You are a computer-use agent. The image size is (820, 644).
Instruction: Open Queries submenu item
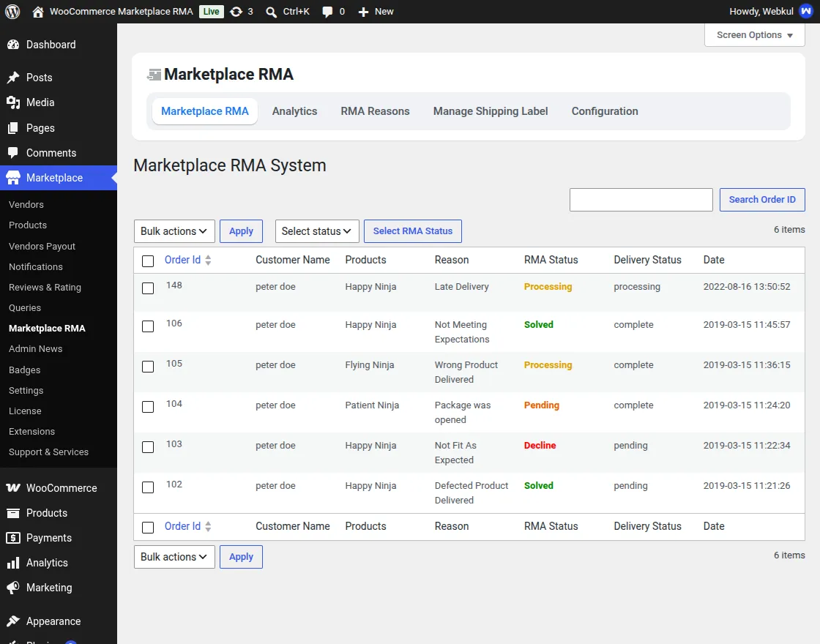point(25,308)
